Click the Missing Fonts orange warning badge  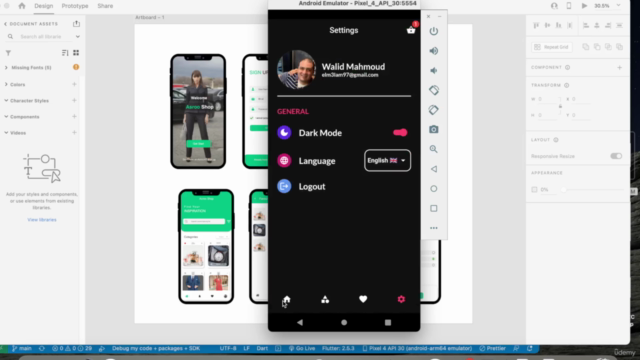76,67
